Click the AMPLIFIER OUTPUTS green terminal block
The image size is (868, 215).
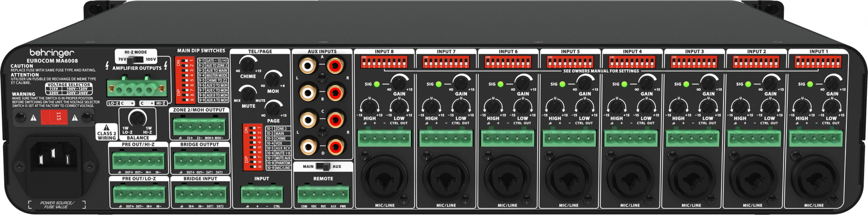point(136,89)
